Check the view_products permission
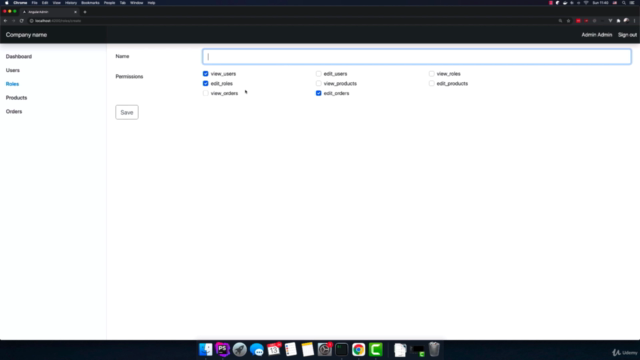Screen dimensions: 640x360 click(318, 83)
